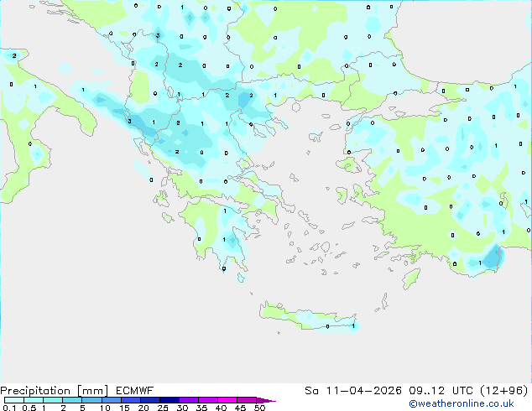
Task: Click legend value '0.1'
Action: pos(9,408)
